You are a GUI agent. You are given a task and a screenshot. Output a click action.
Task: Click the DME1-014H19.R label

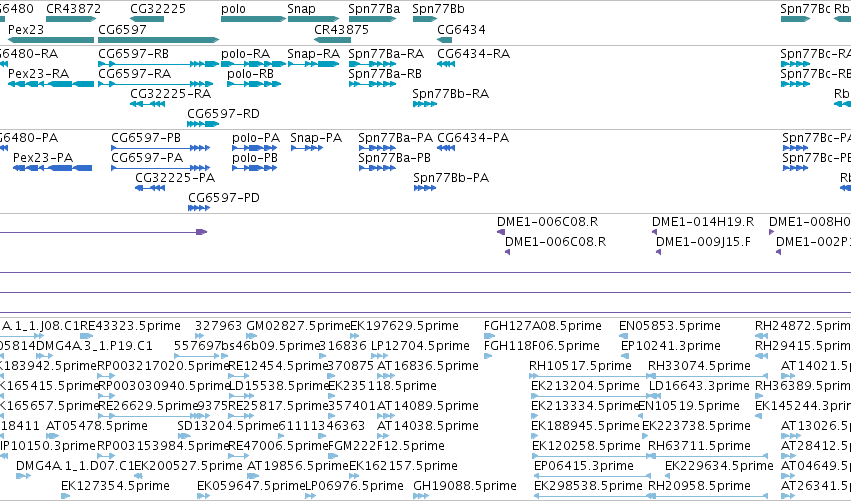tap(703, 222)
